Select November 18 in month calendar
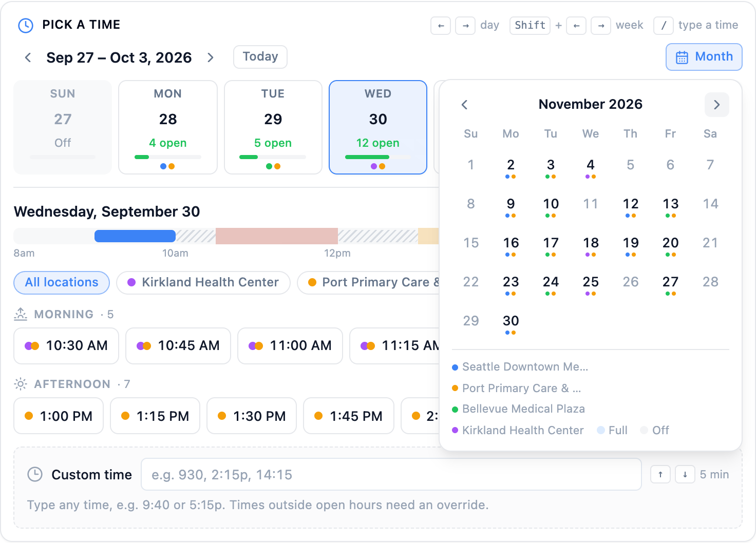 pos(591,246)
